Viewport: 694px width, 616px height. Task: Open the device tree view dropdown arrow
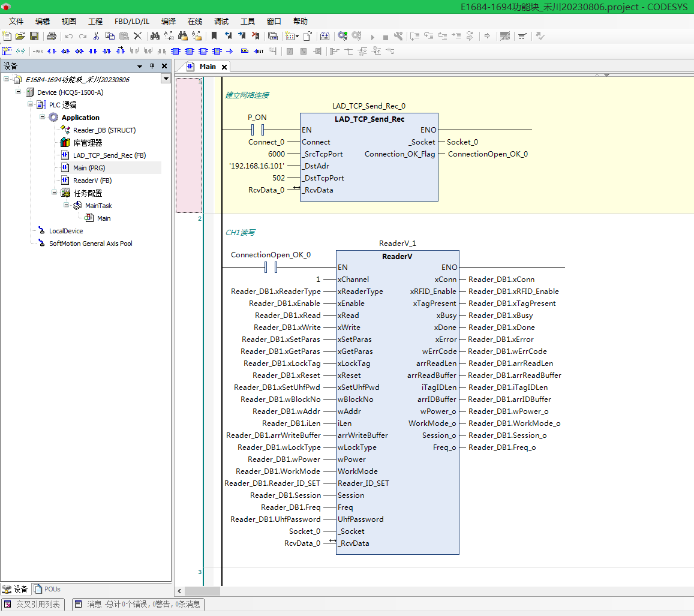pyautogui.click(x=166, y=79)
